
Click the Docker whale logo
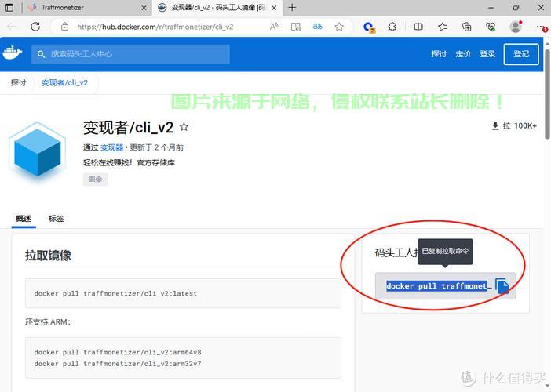click(x=13, y=53)
